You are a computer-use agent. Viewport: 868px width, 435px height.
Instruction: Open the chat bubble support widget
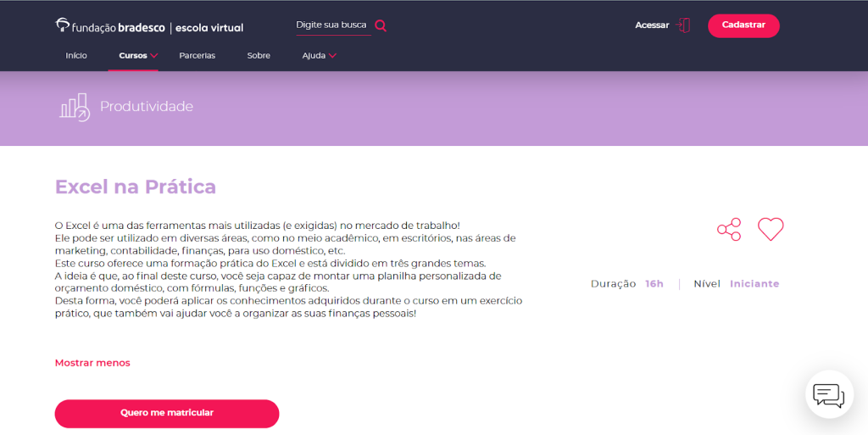pyautogui.click(x=829, y=394)
